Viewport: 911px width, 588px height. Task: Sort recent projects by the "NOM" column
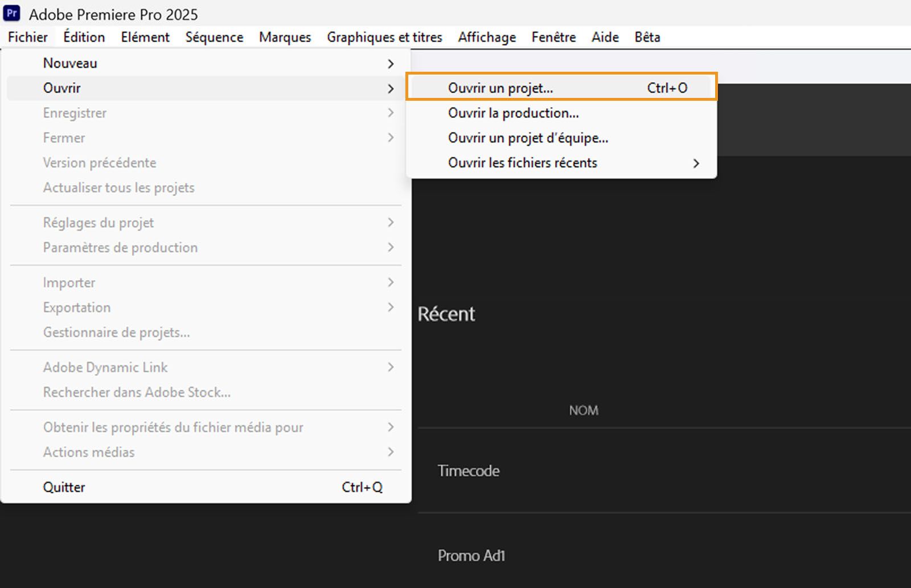point(583,410)
